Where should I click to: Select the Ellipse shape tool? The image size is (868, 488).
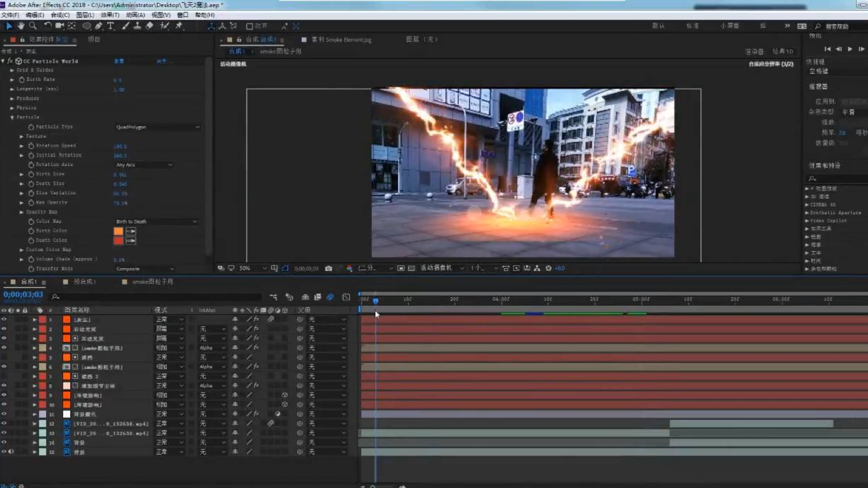[86, 26]
